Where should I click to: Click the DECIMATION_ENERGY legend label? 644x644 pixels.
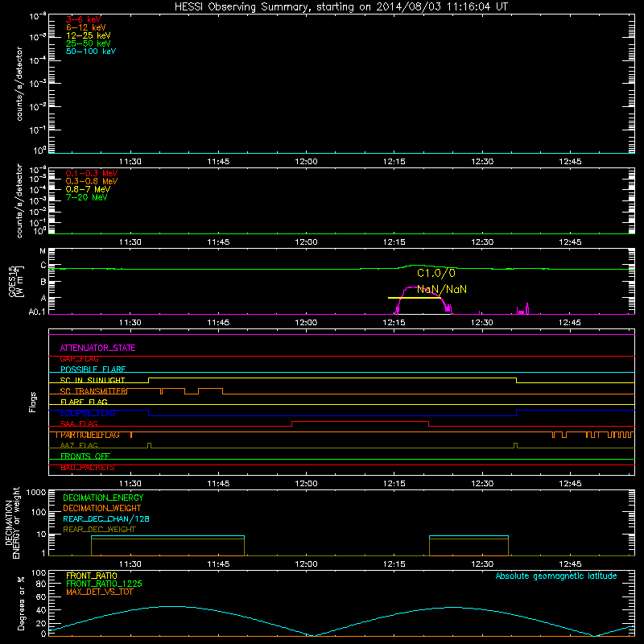point(103,497)
